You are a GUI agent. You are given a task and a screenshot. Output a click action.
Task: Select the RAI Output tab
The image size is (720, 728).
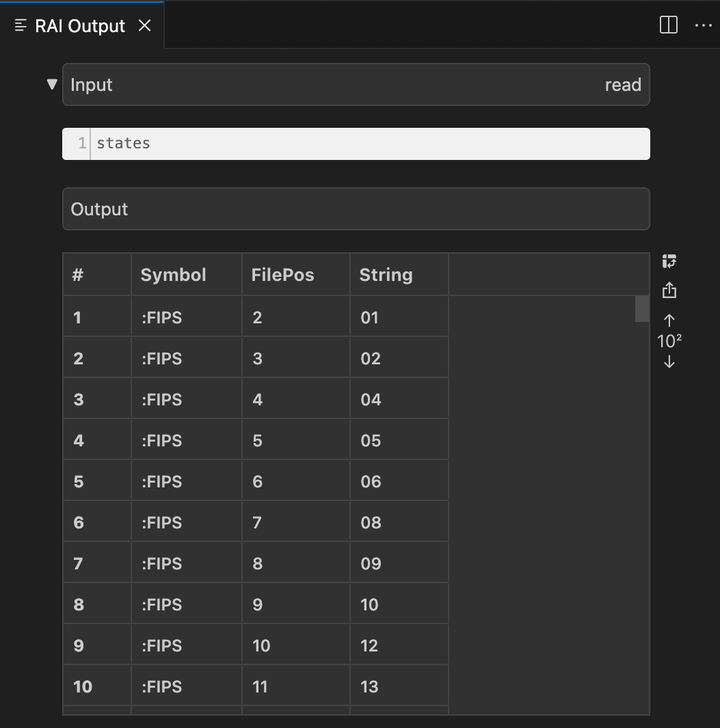tap(82, 25)
